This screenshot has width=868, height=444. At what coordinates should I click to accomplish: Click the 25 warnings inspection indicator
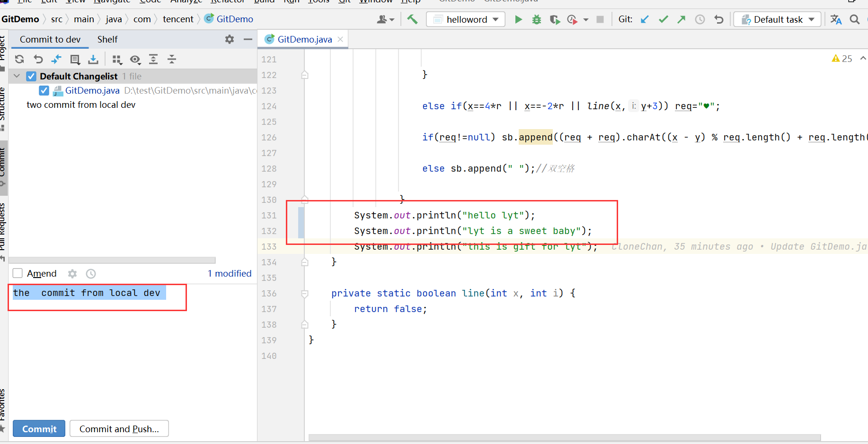[842, 59]
